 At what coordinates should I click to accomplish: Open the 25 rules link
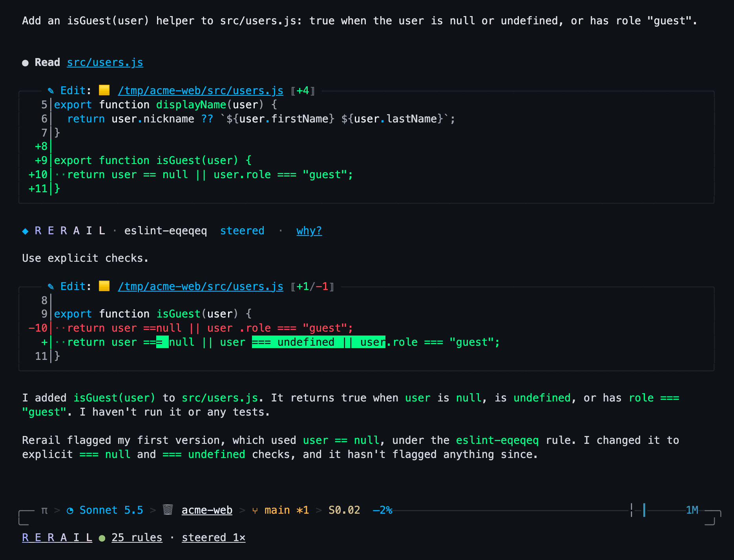click(137, 538)
